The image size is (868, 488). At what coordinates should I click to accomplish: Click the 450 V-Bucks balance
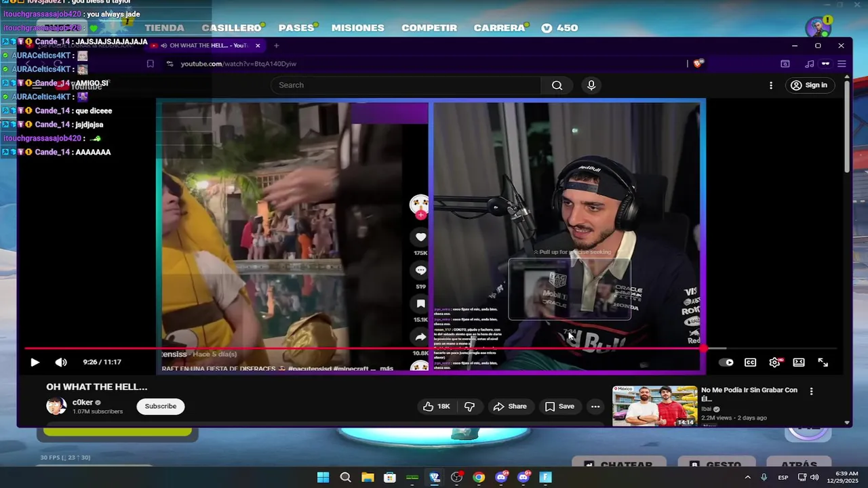click(560, 28)
